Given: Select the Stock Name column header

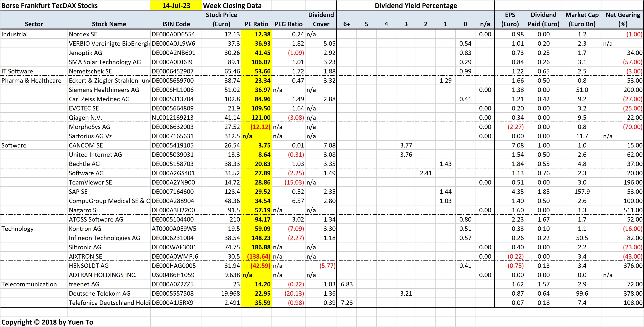Looking at the screenshot, I should [109, 24].
